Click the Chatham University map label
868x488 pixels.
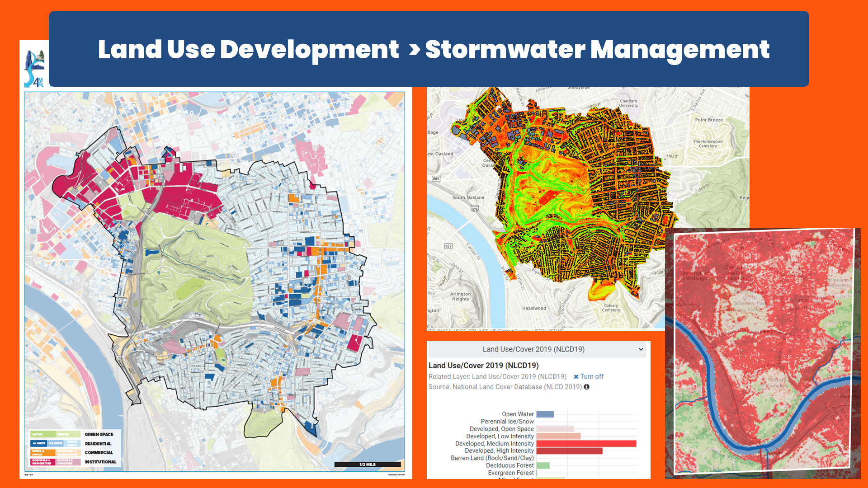tap(628, 103)
